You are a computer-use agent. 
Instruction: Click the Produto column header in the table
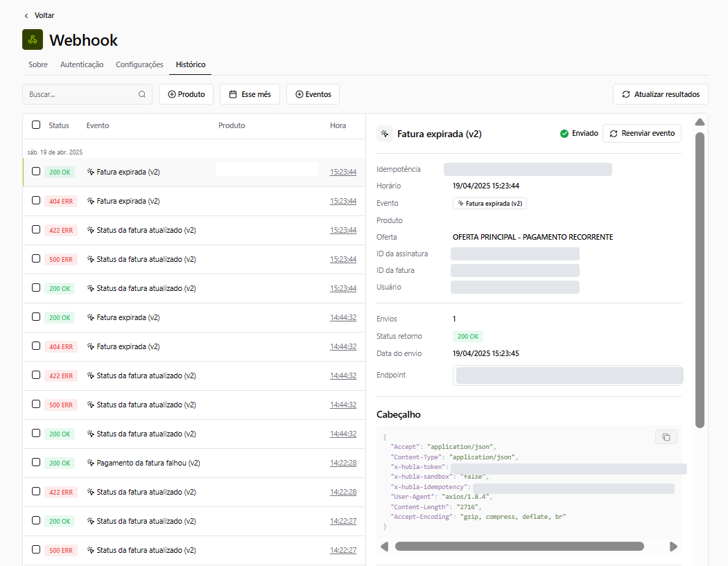(x=232, y=125)
